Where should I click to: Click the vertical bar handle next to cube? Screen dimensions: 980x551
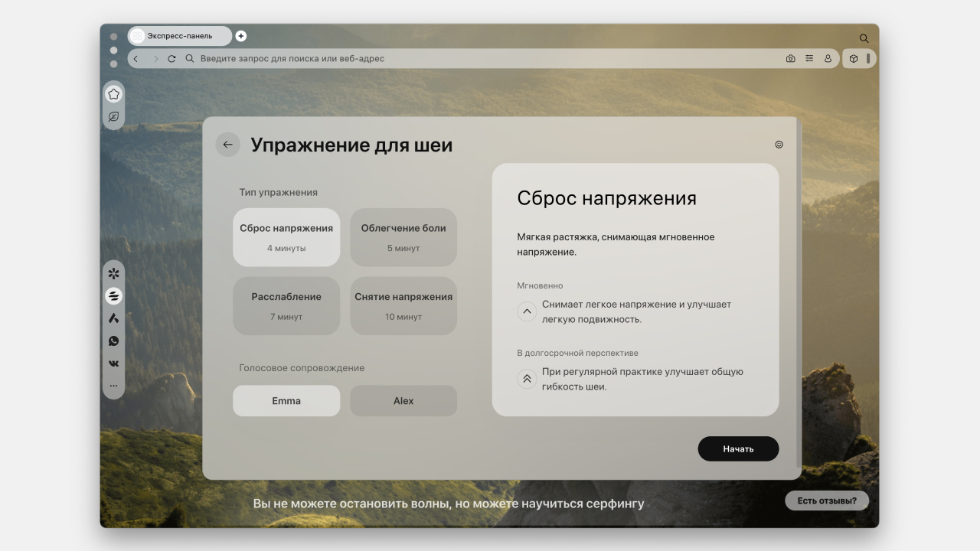868,59
